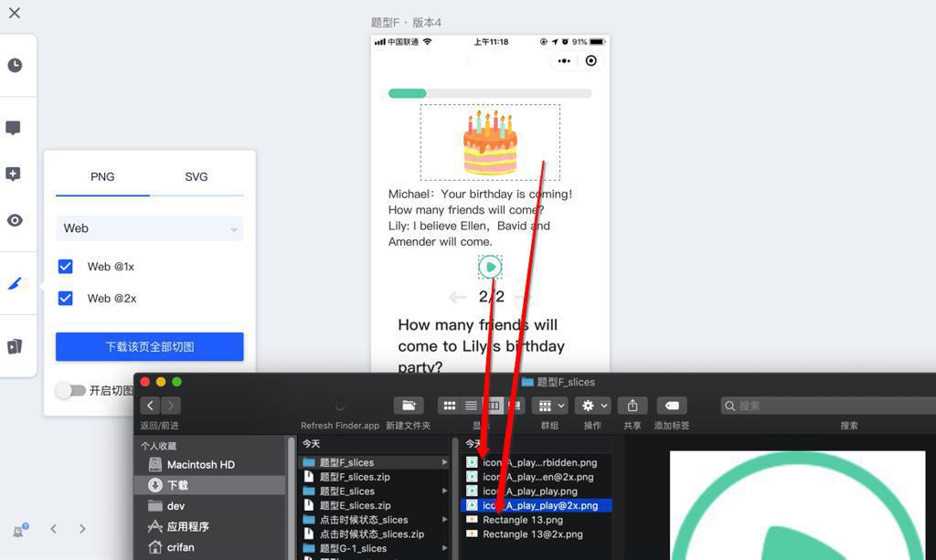Viewport: 936px width, 560px height.
Task: Select crifan home in Finder sidebar
Action: (x=210, y=547)
